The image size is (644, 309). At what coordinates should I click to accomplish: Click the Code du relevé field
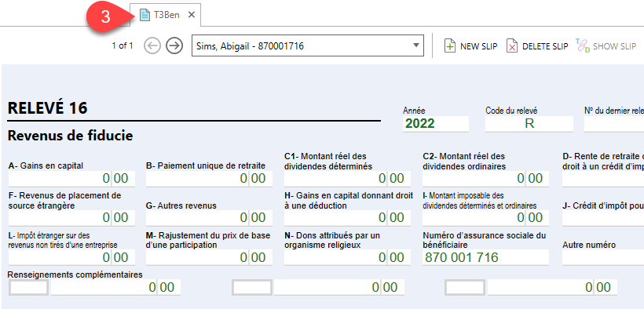tap(529, 123)
